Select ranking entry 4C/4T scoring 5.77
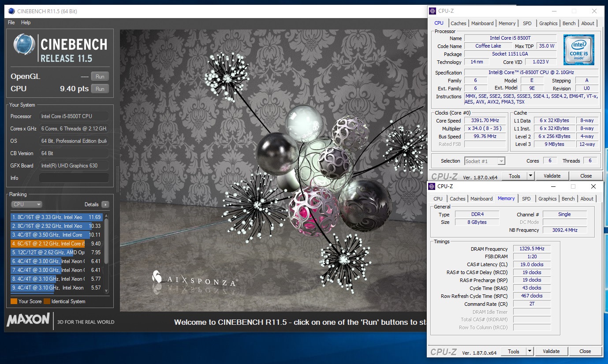 57,279
